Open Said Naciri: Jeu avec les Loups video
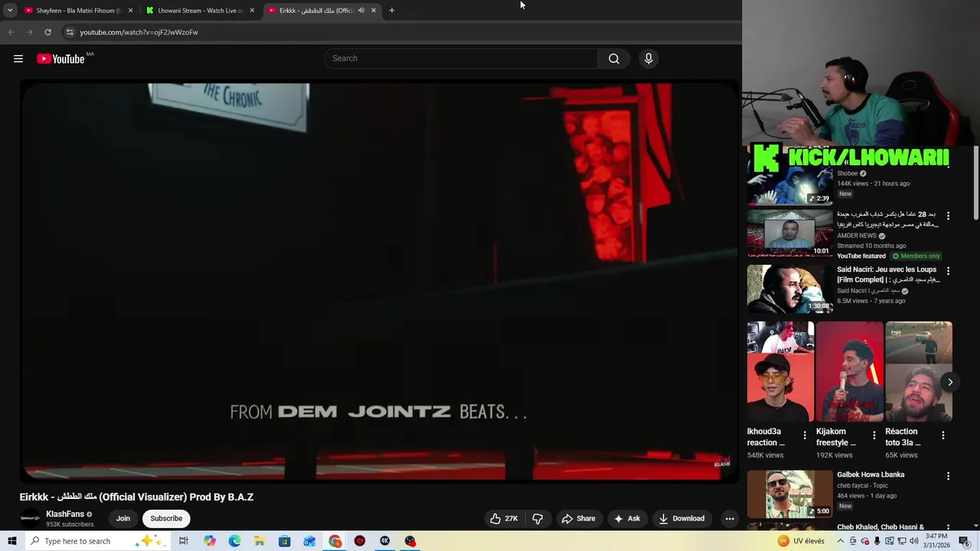980x551 pixels. [x=888, y=275]
